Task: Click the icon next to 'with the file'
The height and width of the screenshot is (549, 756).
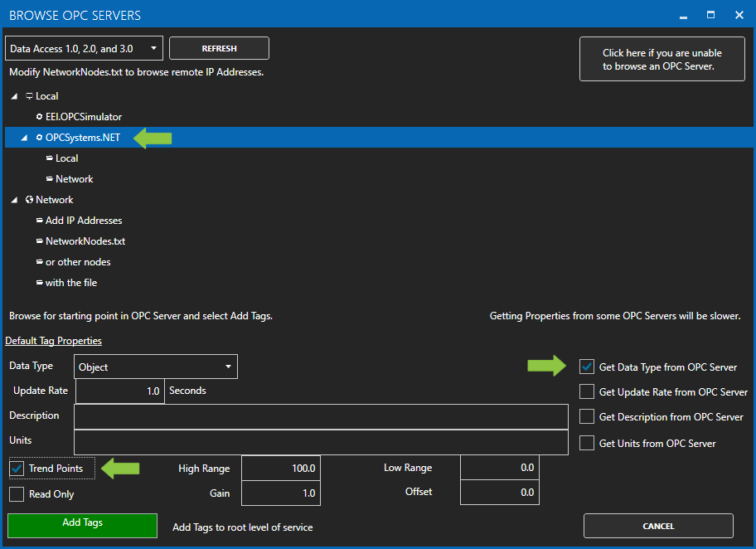Action: point(39,283)
